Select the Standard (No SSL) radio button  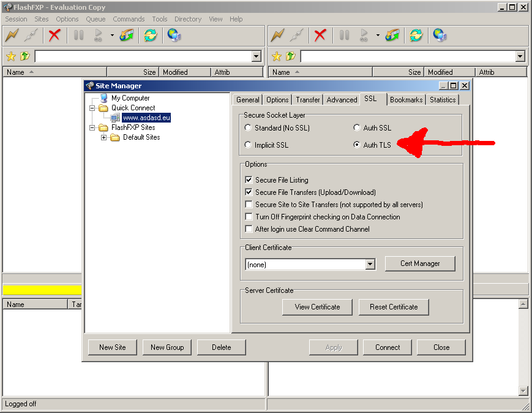click(248, 127)
